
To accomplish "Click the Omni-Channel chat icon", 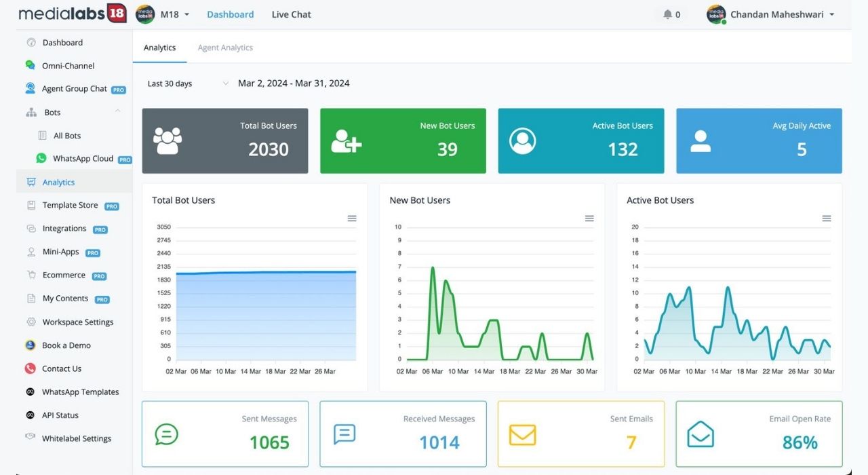I will pyautogui.click(x=31, y=66).
